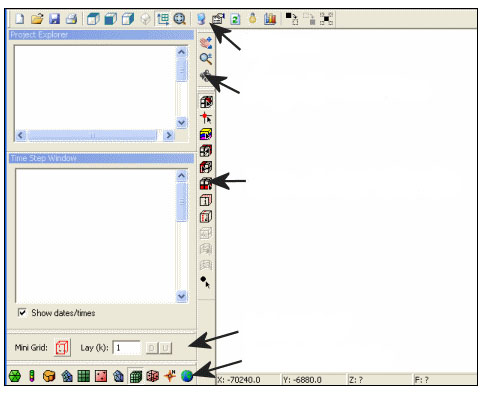Toggle the Show dates/times checkbox
Viewport: 491px width, 396px height.
point(22,313)
